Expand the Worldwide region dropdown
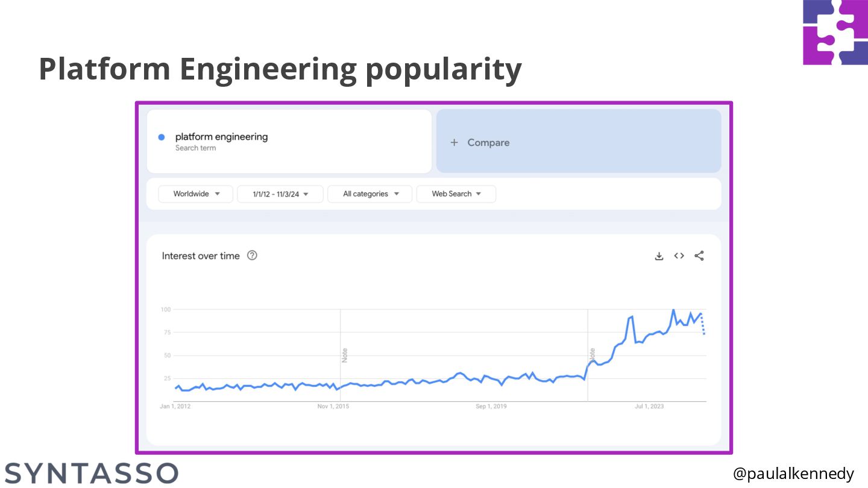 point(196,194)
